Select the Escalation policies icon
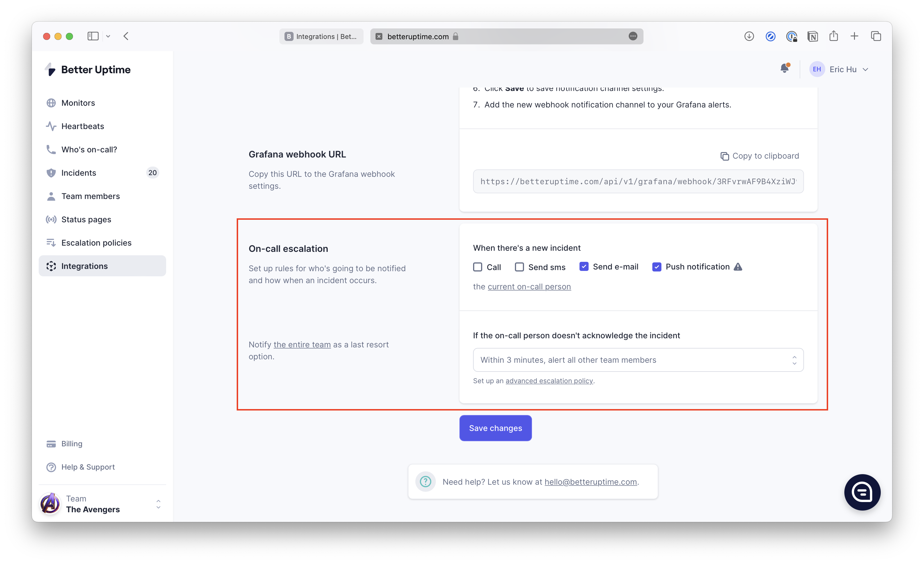This screenshot has height=564, width=924. 51,242
